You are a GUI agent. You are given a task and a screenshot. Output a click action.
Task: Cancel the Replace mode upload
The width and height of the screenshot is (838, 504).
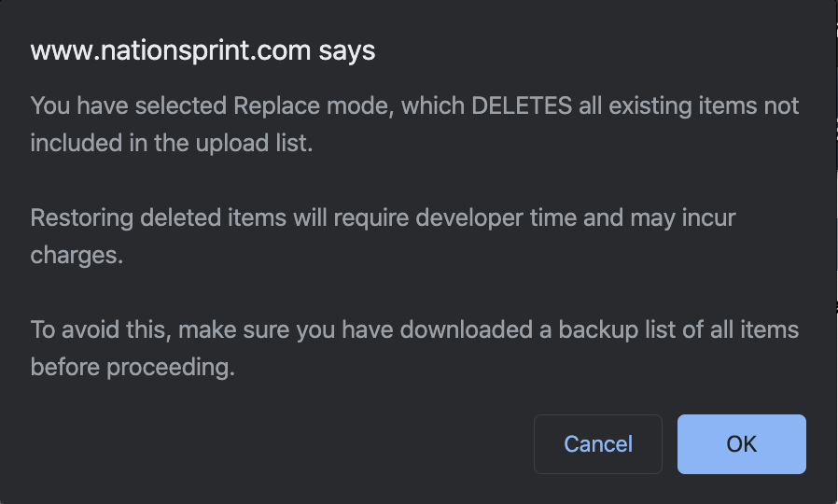[598, 444]
